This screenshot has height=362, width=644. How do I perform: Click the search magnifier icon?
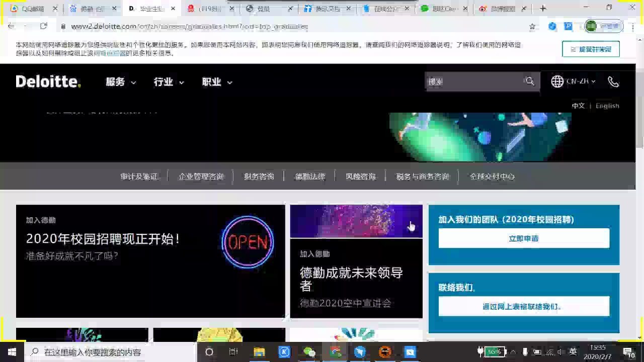(x=530, y=81)
